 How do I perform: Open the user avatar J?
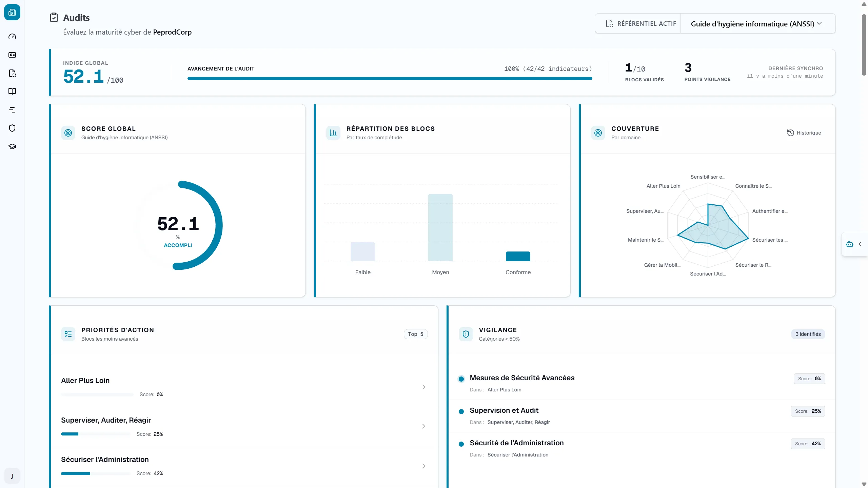12,476
